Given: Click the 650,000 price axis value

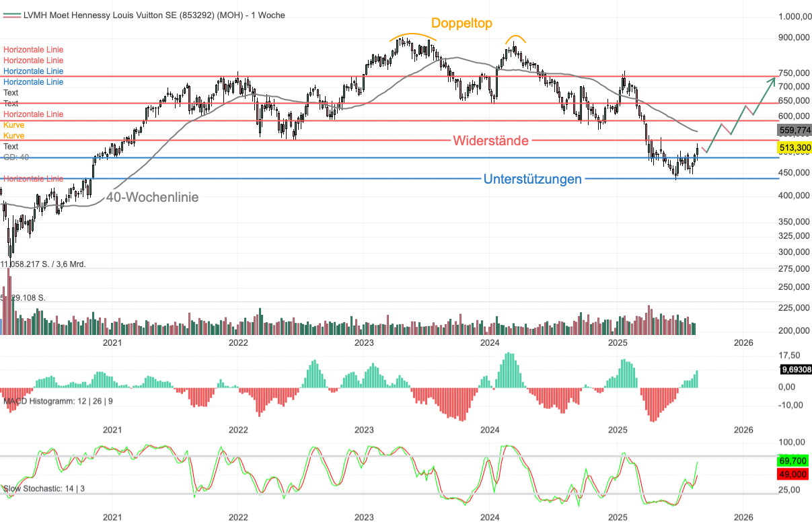Looking at the screenshot, I should (794, 100).
